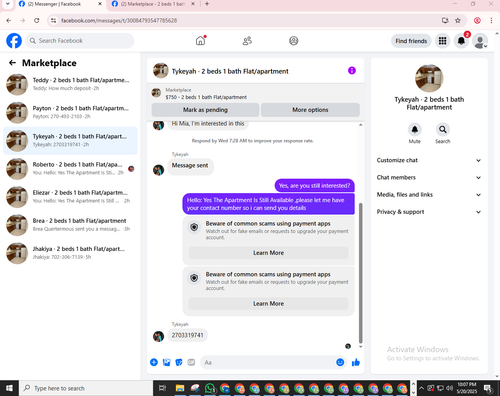The width and height of the screenshot is (500, 396).
Task: Open the tab search dropdown arrow
Action: point(7,4)
